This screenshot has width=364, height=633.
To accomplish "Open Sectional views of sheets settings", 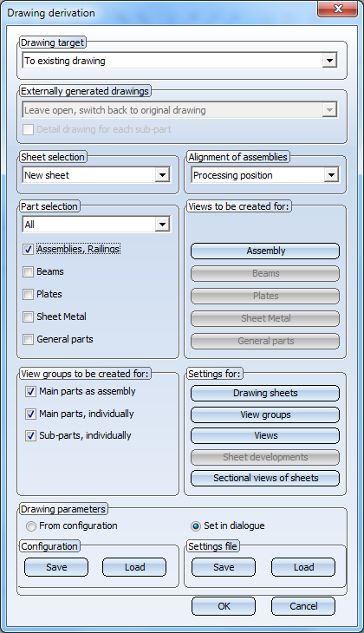I will (265, 478).
